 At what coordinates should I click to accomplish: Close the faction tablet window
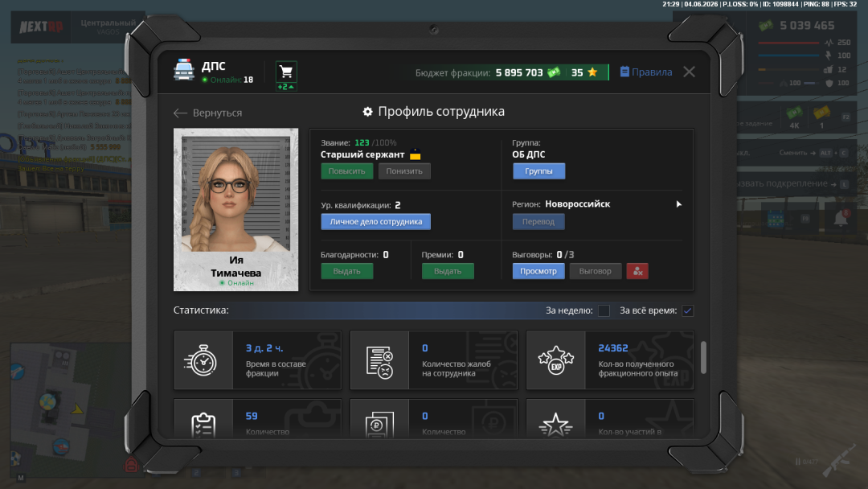click(690, 72)
